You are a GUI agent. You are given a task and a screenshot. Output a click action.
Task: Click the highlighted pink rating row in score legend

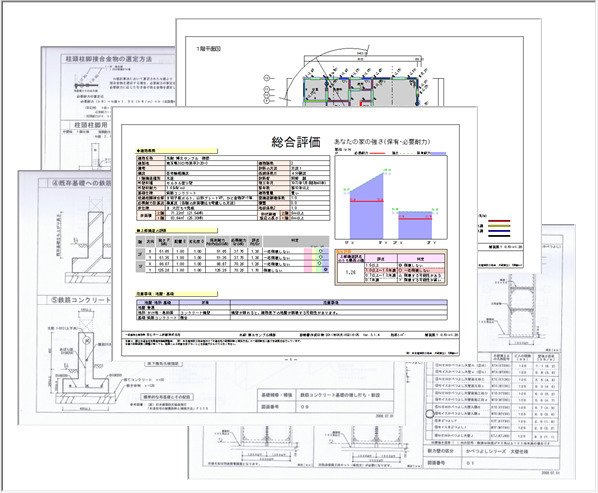click(404, 270)
